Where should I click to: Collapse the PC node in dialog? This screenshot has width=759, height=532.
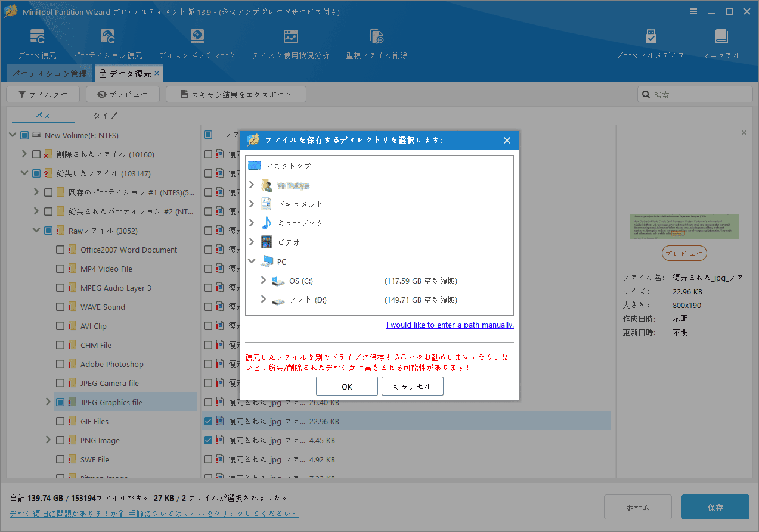252,262
